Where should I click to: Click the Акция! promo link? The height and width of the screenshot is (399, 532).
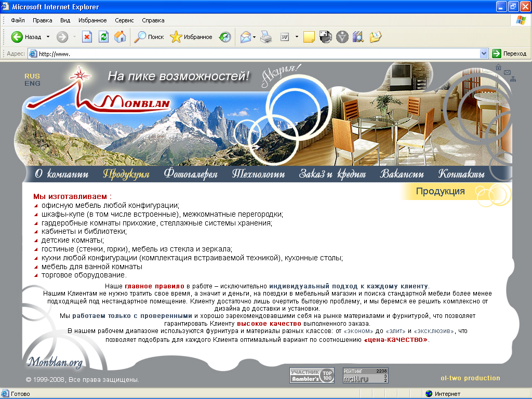(280, 76)
